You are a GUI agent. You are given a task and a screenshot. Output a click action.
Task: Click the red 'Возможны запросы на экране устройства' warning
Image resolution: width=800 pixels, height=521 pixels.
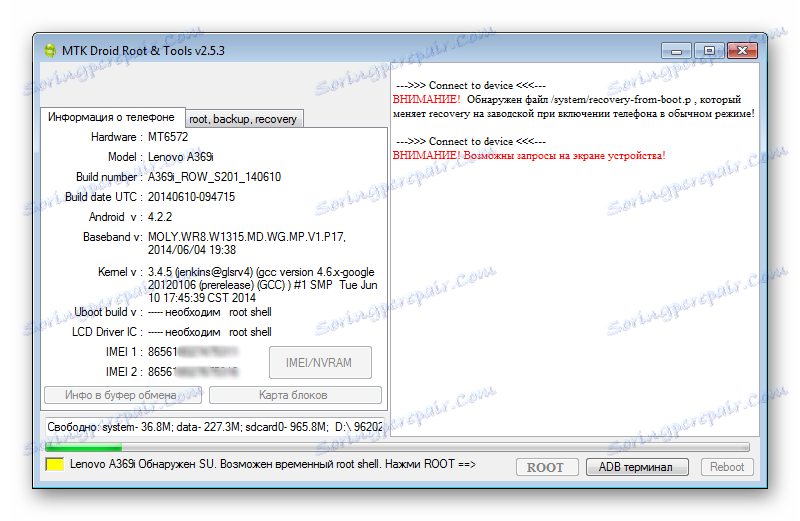pyautogui.click(x=529, y=155)
